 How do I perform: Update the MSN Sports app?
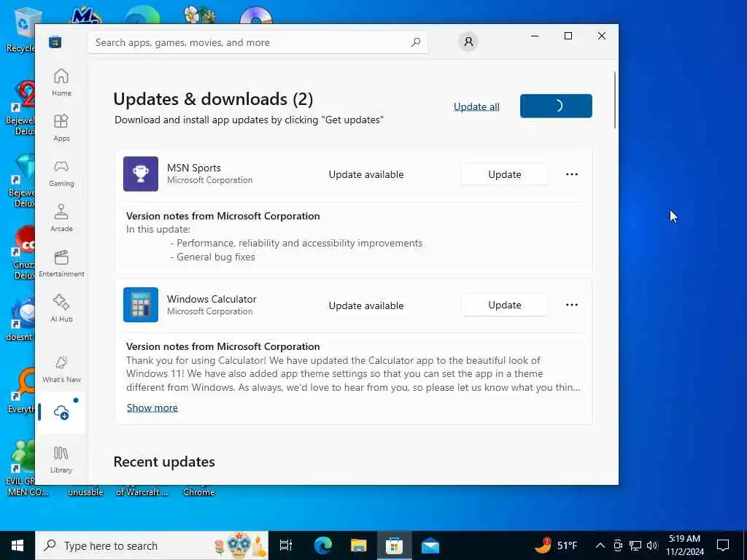[505, 174]
